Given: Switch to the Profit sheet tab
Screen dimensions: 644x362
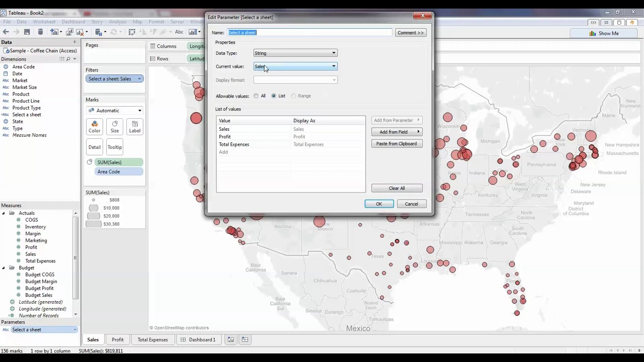Looking at the screenshot, I should pyautogui.click(x=118, y=340).
